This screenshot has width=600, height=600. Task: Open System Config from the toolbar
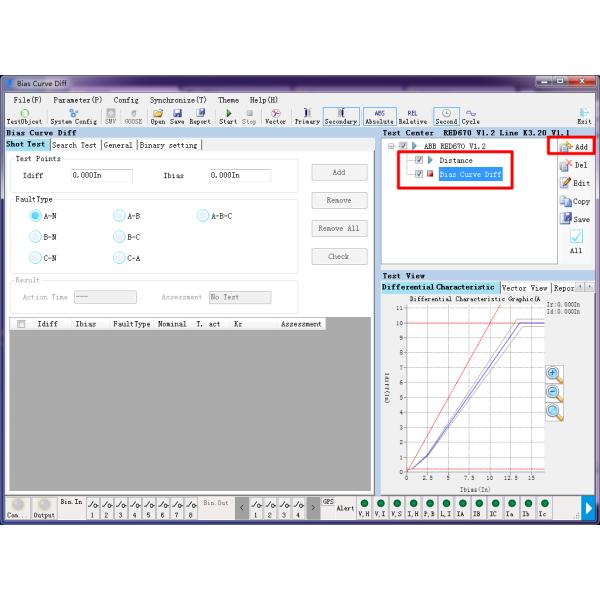pos(74,115)
